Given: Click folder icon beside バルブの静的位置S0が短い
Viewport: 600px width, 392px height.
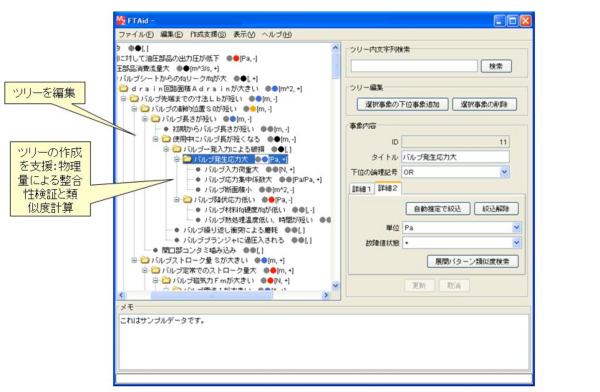Looking at the screenshot, I should pos(145,109).
